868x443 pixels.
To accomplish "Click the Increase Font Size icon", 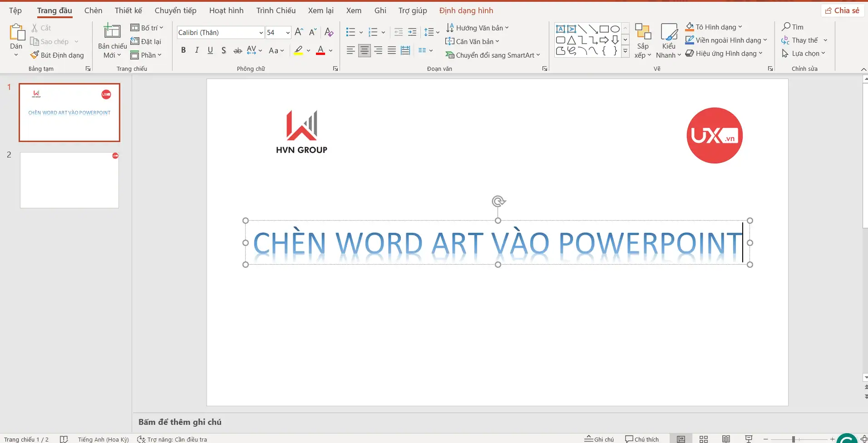I will pyautogui.click(x=298, y=32).
